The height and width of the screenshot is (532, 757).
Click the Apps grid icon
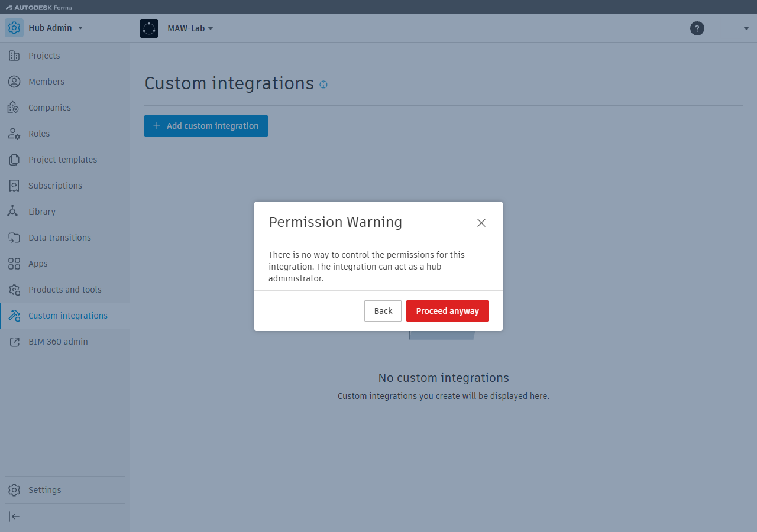pyautogui.click(x=14, y=264)
